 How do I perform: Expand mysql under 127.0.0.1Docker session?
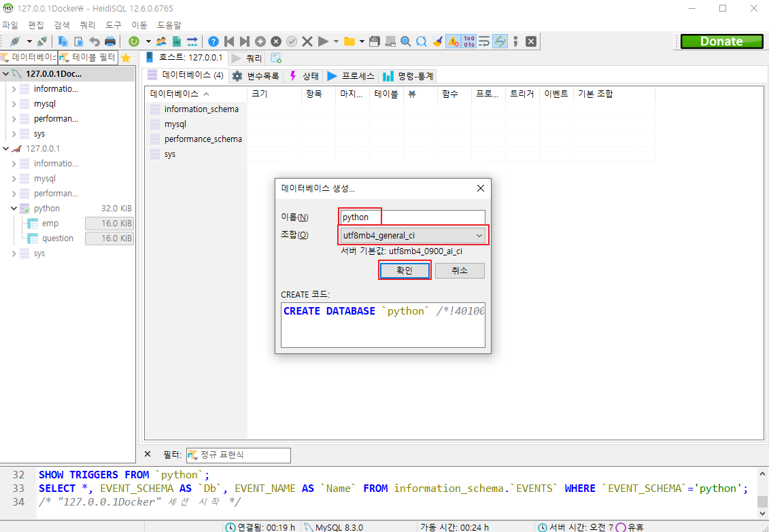point(14,104)
